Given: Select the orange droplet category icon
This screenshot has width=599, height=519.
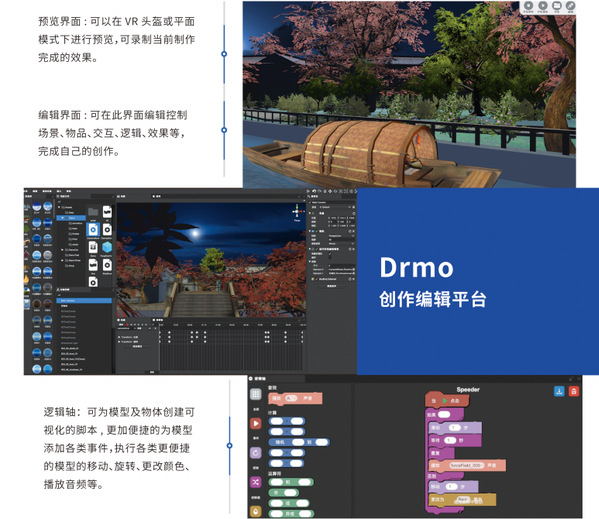Looking at the screenshot, I should tap(256, 511).
